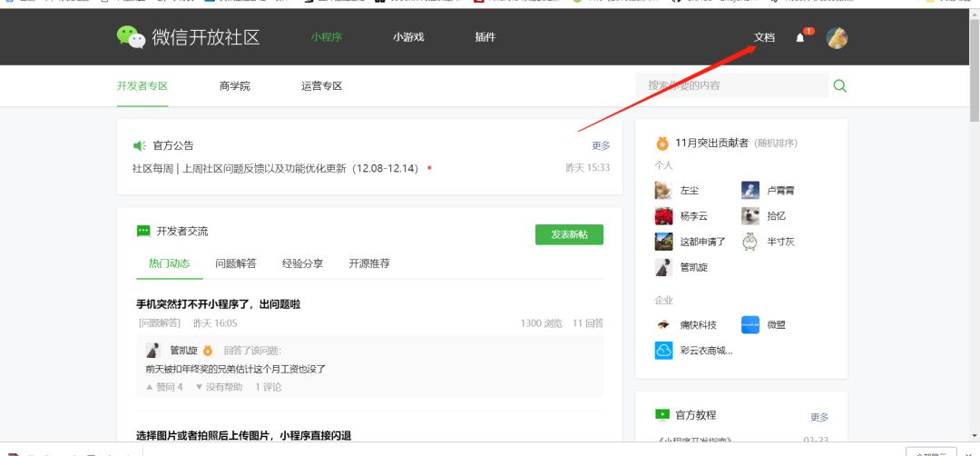Image resolution: width=980 pixels, height=456 pixels.
Task: Switch to 商学院 tab
Action: pyautogui.click(x=235, y=86)
